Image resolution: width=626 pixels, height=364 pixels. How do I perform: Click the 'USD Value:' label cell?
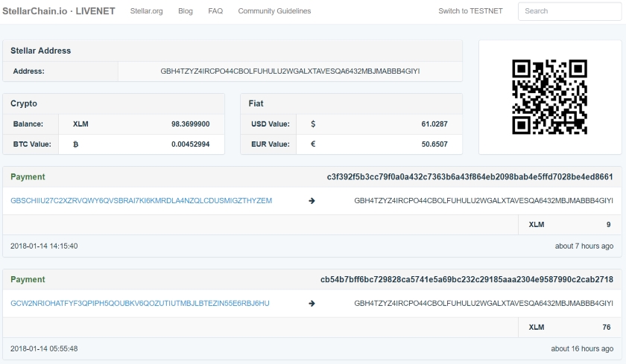coord(269,124)
